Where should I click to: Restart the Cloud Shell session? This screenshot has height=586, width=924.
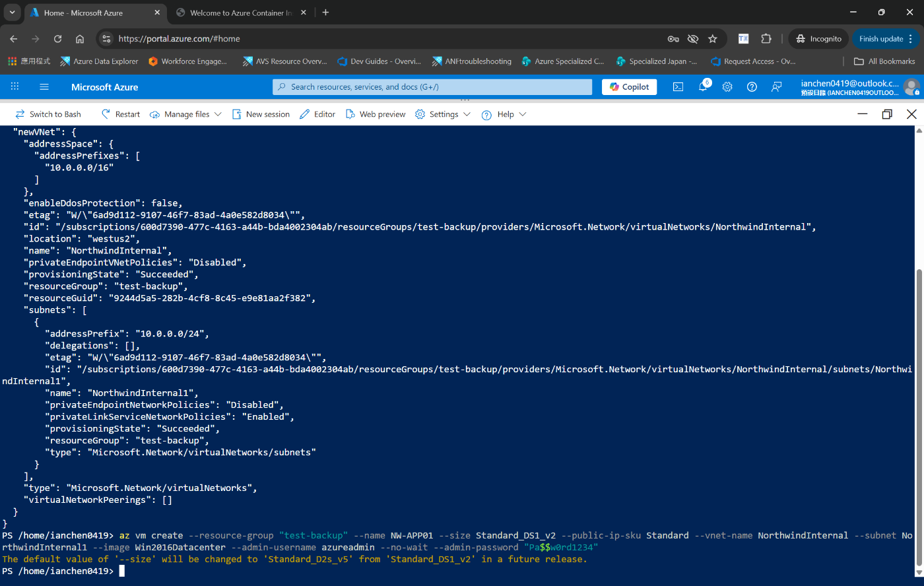tap(121, 114)
